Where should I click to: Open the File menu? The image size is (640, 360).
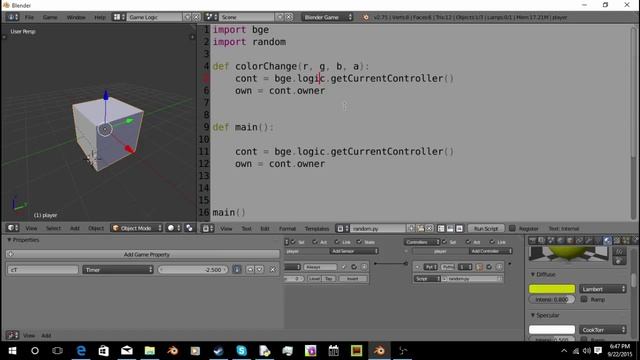(29, 17)
